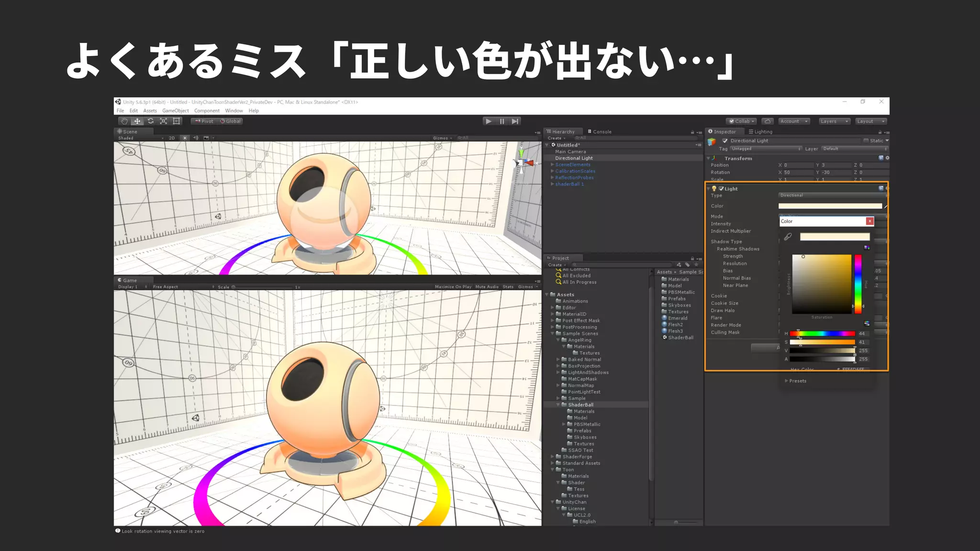Toggle scene lighting sun icon
Screen dimensions: 980x551
[185, 138]
